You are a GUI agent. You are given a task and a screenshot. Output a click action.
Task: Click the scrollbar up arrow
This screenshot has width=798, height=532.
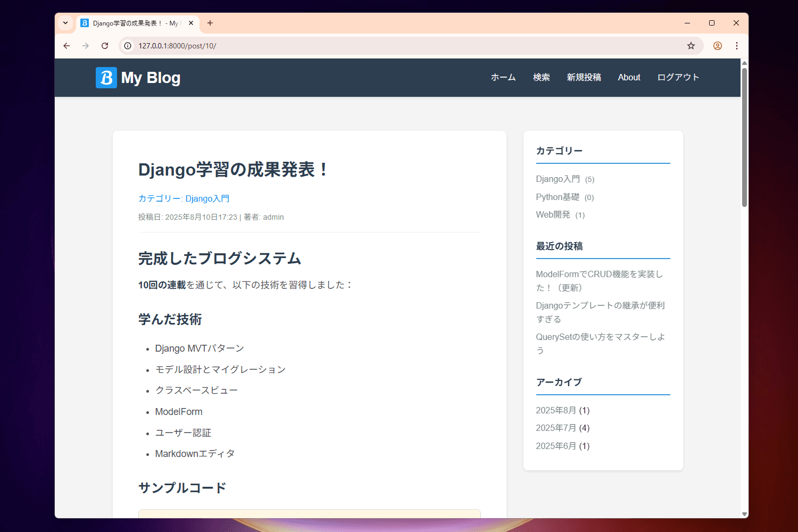click(x=744, y=63)
